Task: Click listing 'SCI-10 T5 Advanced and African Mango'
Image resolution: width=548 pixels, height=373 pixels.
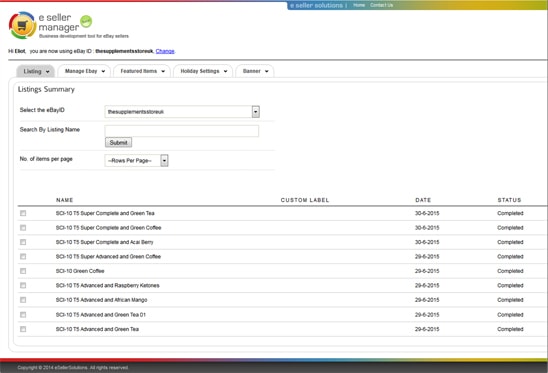Action: [x=101, y=300]
